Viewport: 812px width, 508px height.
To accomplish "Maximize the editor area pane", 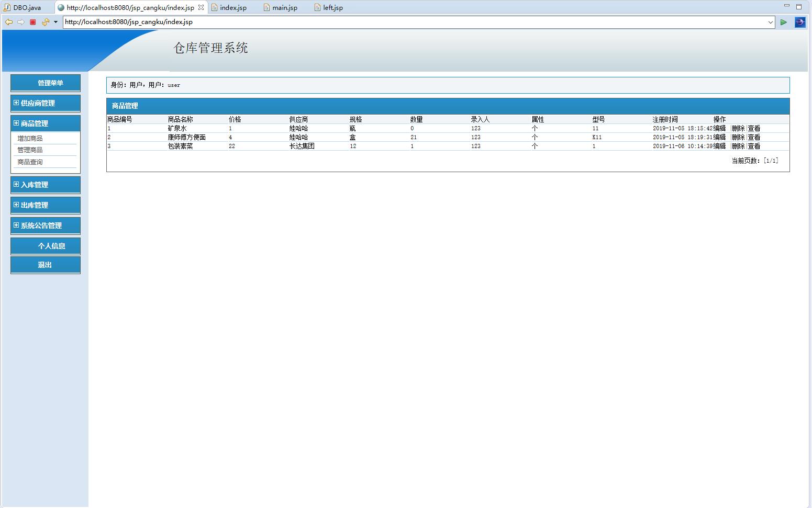I will [x=799, y=6].
